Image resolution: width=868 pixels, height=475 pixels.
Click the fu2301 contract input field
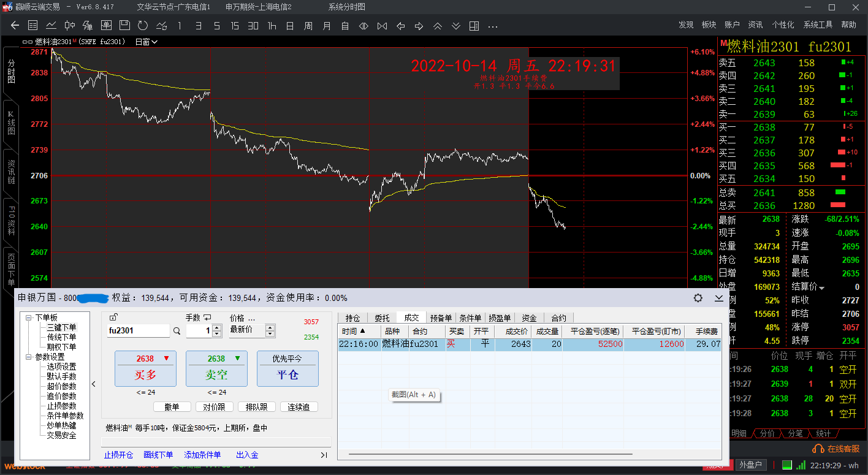[x=138, y=330]
